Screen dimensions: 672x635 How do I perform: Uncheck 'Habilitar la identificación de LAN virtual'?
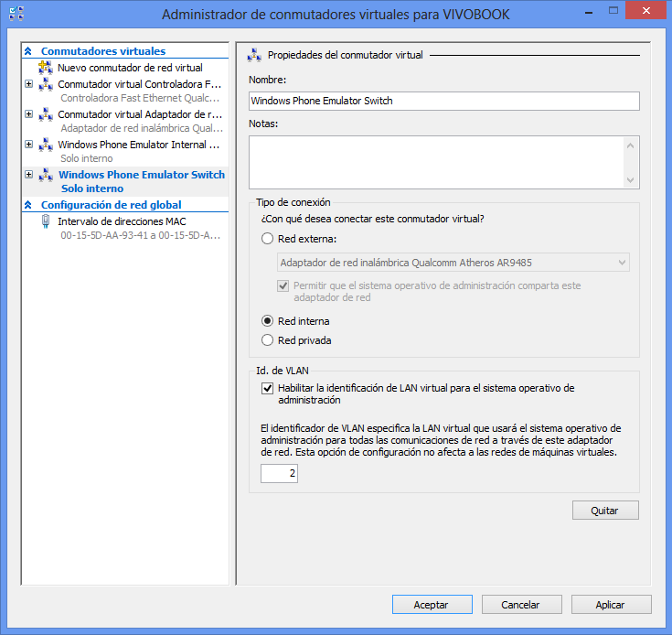pos(267,388)
